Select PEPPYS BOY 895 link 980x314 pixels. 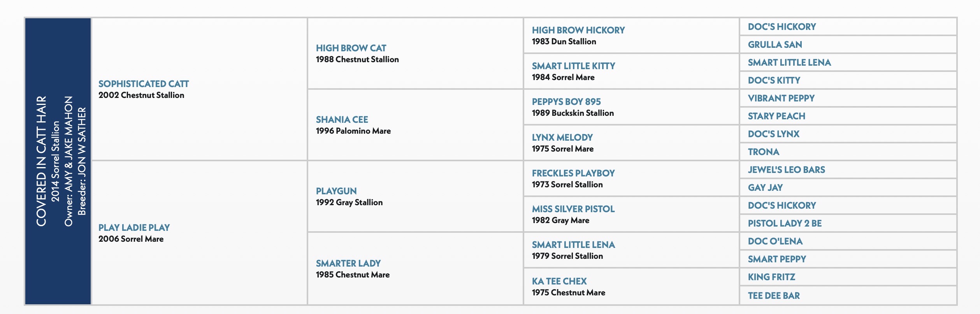pyautogui.click(x=566, y=102)
